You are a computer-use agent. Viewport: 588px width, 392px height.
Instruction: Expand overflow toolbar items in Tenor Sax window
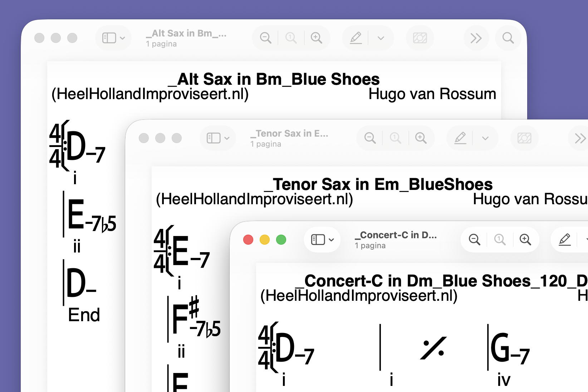580,138
